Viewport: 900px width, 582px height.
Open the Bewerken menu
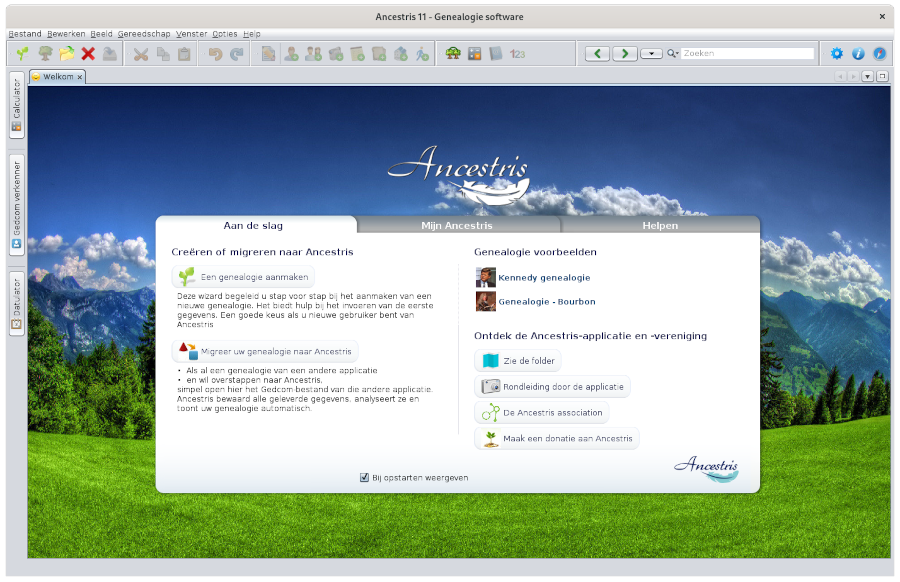pyautogui.click(x=66, y=34)
